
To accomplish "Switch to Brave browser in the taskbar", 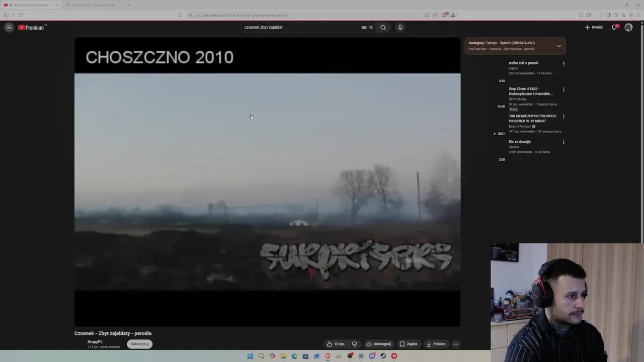I will tap(328, 356).
